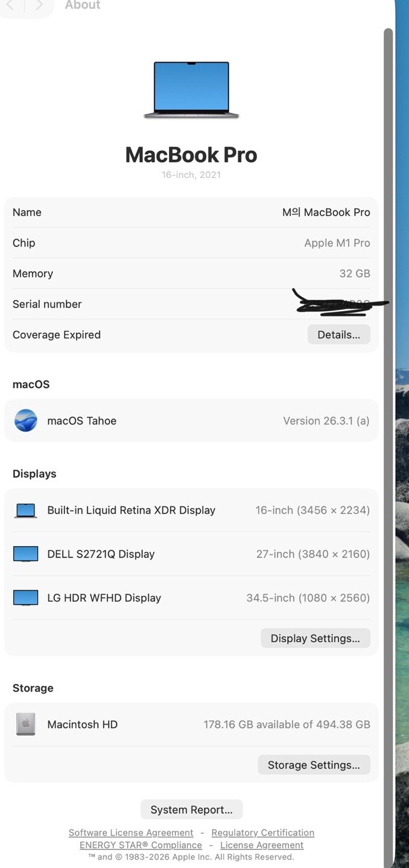Click the MacBook Pro laptop image

click(x=191, y=89)
